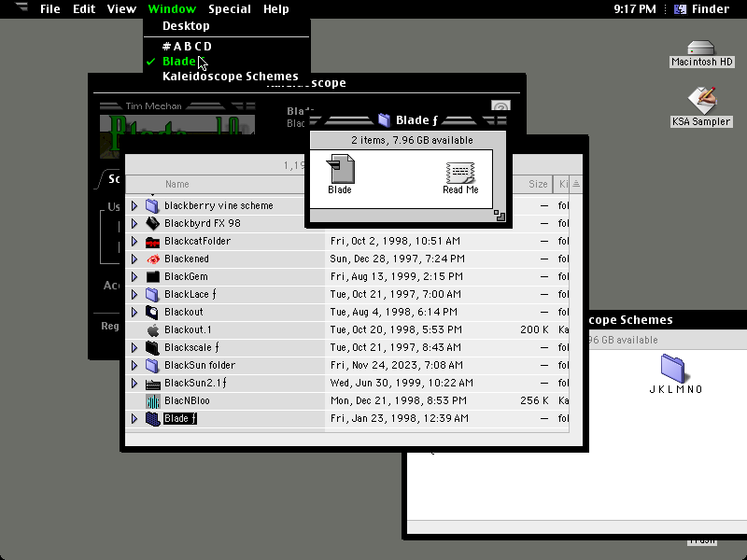Screen dimensions: 747x560
Task: Select BlacNBloo size 256 K
Action: click(534, 401)
